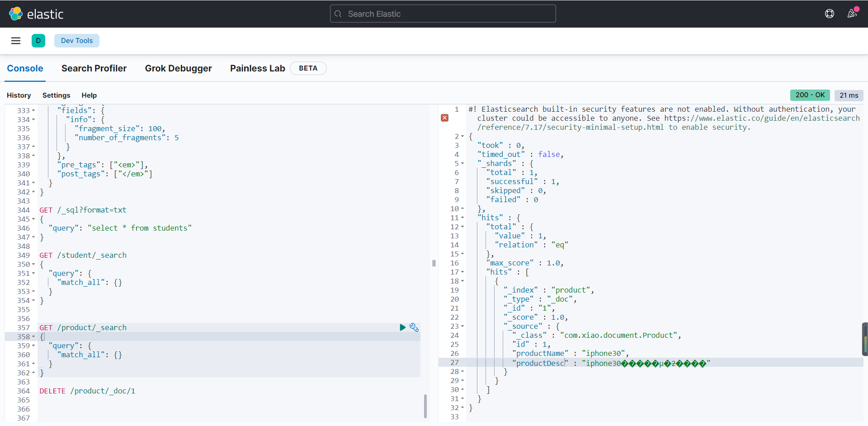The image size is (868, 426).
Task: Click the "productName" : "iphone30" response line
Action: [571, 353]
